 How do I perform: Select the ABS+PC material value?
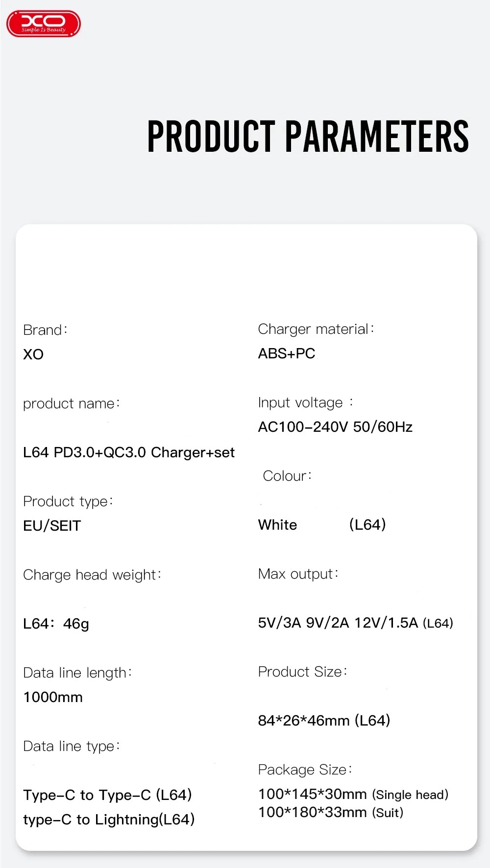click(x=287, y=353)
